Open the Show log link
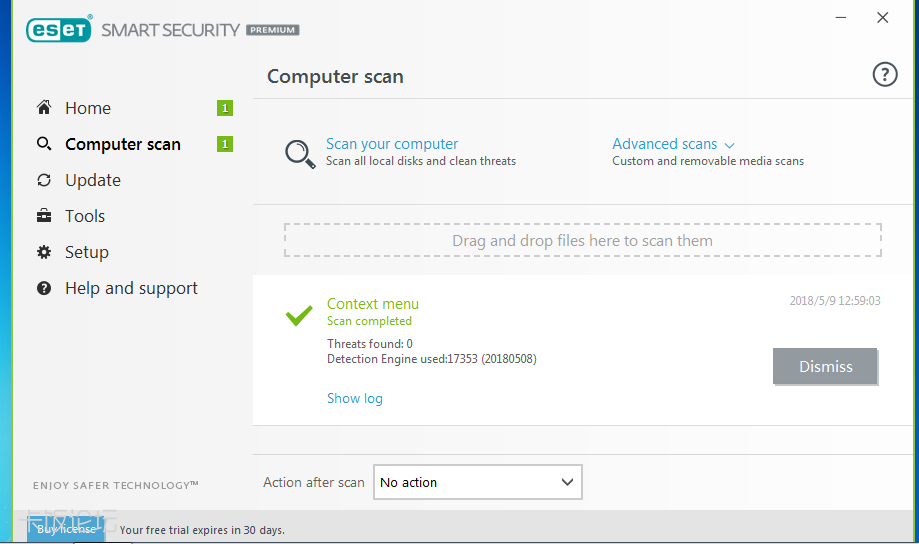Viewport: 919px width, 544px height. tap(355, 398)
